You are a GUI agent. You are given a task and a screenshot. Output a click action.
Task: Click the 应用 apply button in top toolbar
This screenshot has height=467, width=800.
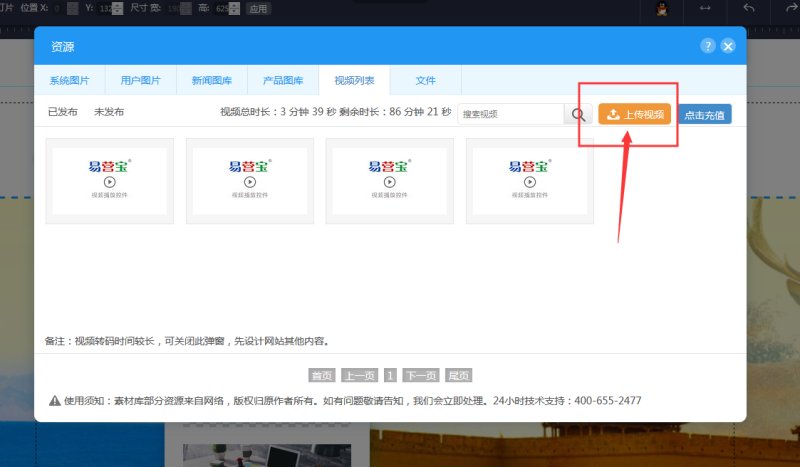(258, 9)
